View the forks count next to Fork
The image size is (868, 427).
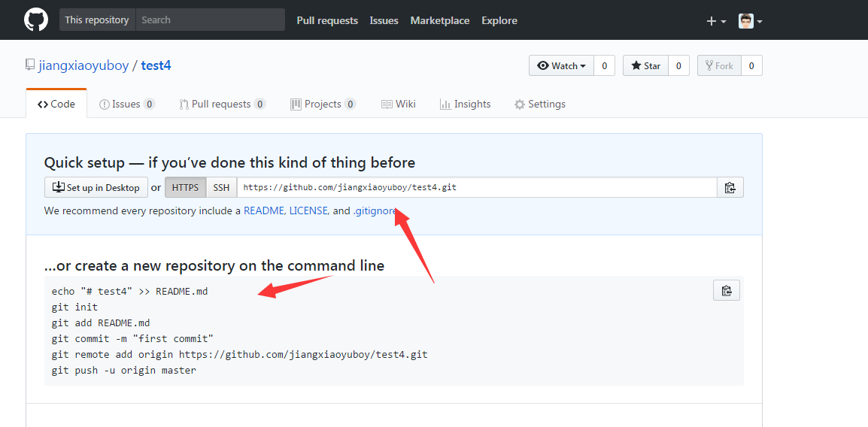tap(751, 66)
